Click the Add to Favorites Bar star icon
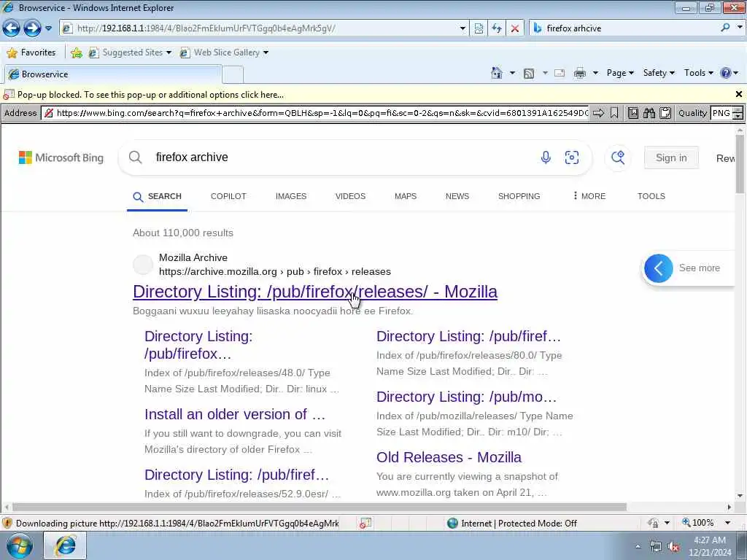Image resolution: width=747 pixels, height=560 pixels. point(76,52)
